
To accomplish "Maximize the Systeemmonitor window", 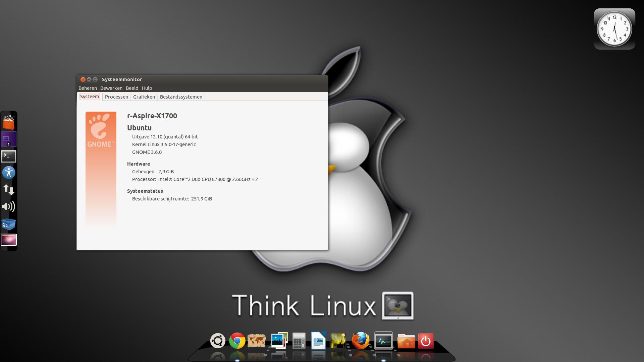I will (x=95, y=79).
